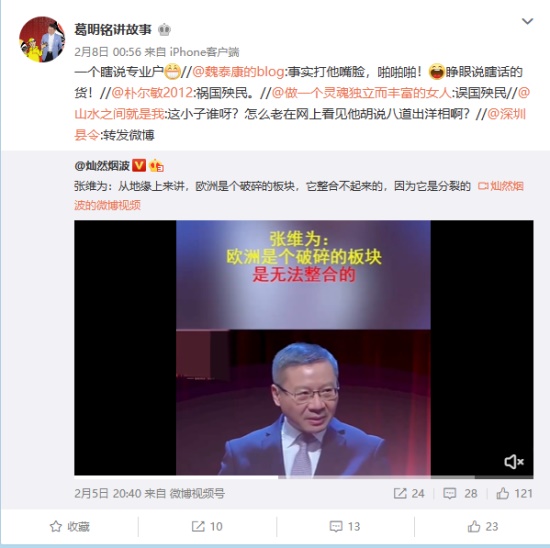The image size is (550, 548).
Task: Open the @朴尔敏2012 mention link
Action: pos(152,93)
